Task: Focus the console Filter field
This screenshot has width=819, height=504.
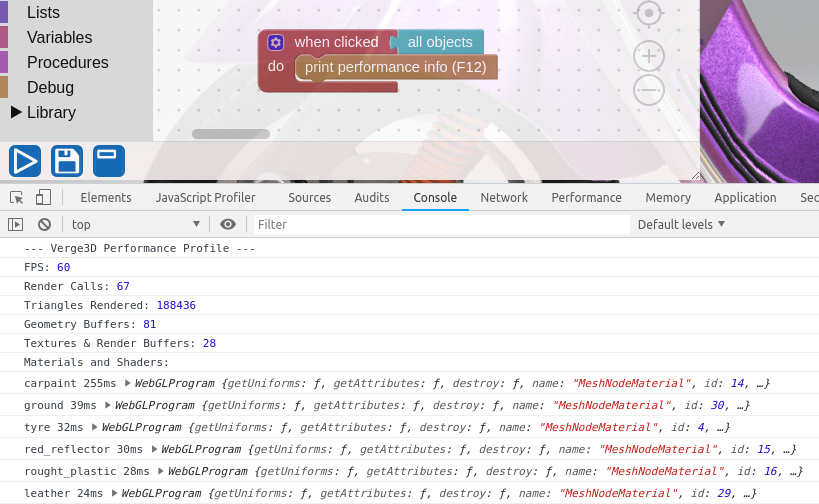Action: coord(441,225)
